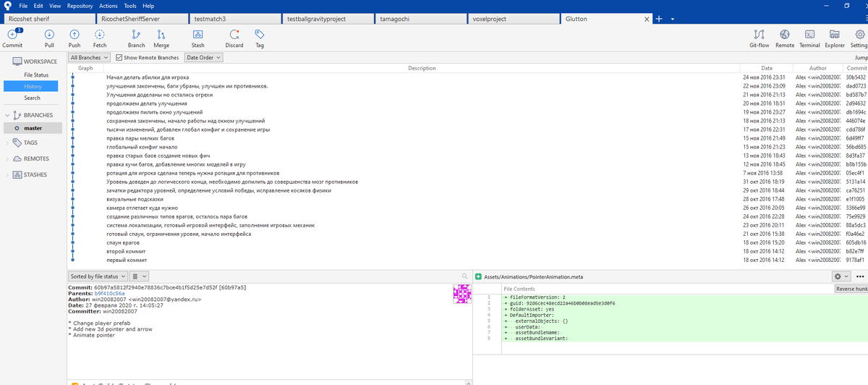Open the File menu

coord(23,6)
